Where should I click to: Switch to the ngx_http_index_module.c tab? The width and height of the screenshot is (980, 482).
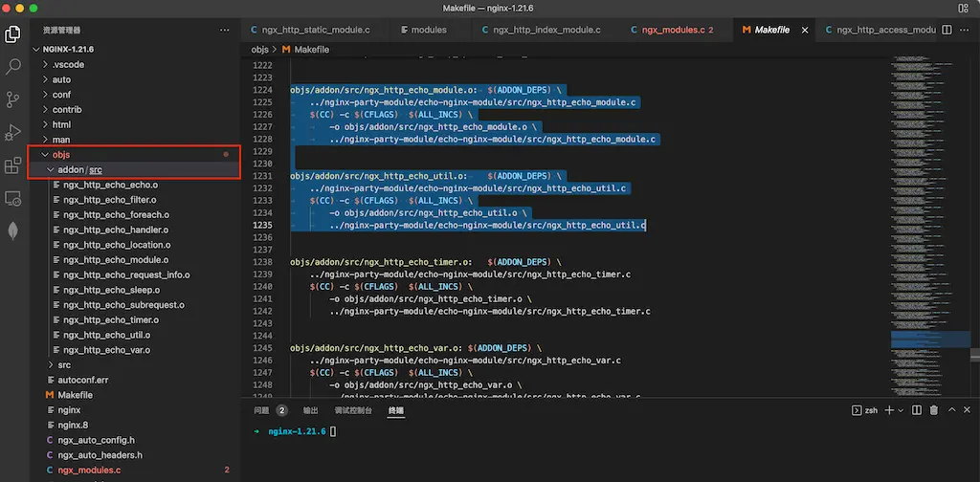click(x=546, y=30)
